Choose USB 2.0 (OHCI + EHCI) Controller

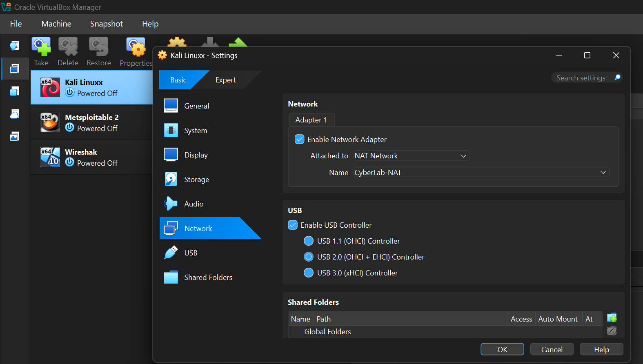pyautogui.click(x=309, y=257)
